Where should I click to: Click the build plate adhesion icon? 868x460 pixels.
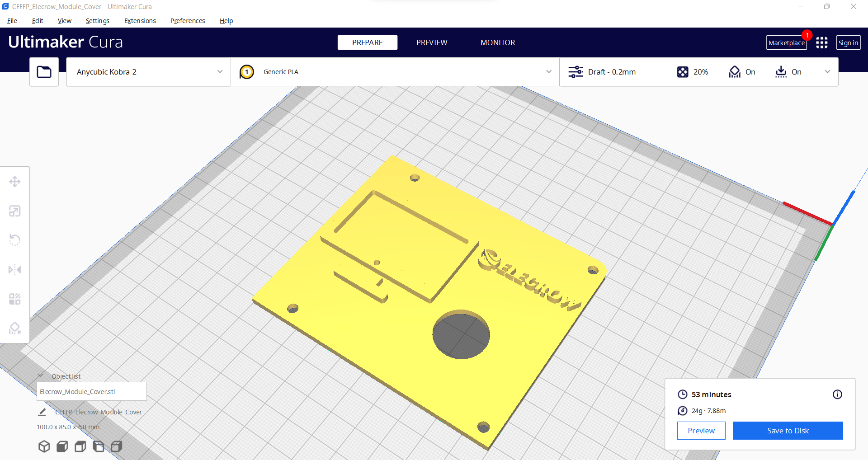[x=781, y=72]
